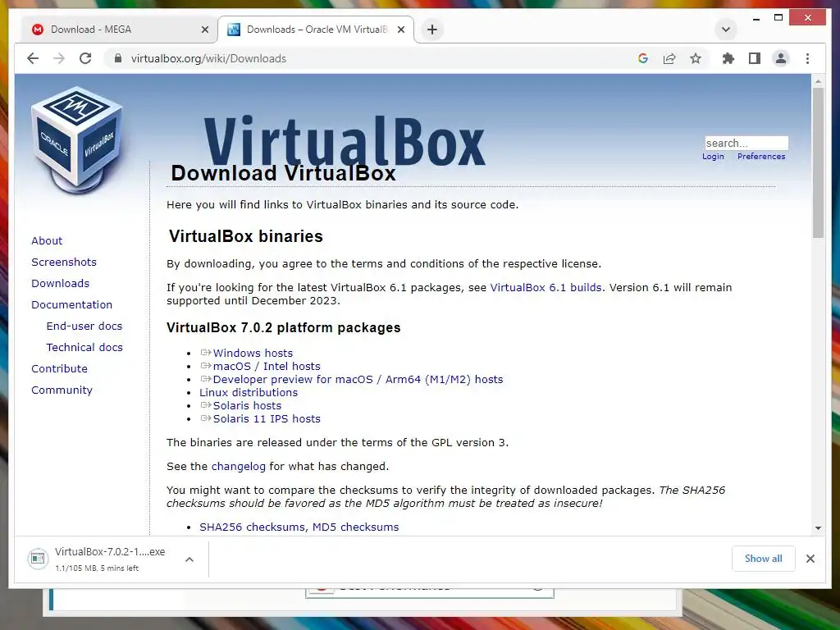Click the VirtualBox exe download file icon

click(38, 559)
